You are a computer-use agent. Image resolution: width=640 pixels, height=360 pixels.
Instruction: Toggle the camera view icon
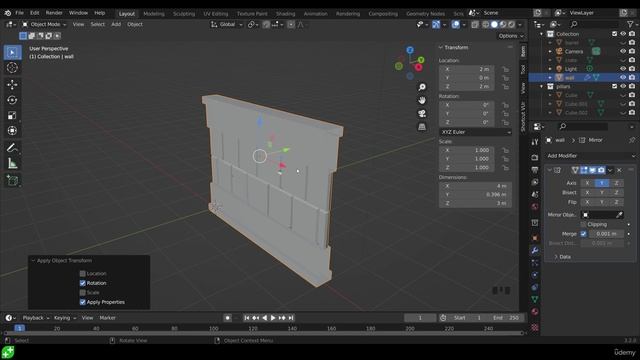click(x=422, y=113)
